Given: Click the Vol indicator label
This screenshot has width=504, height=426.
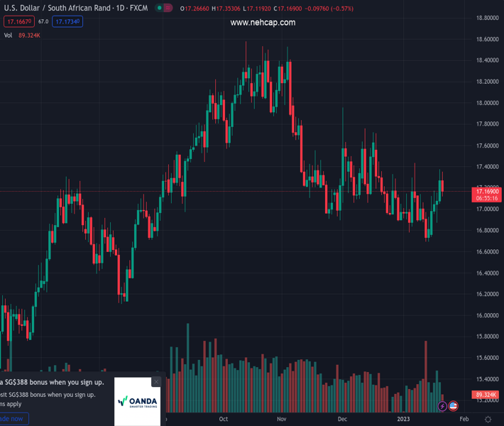Looking at the screenshot, I should point(9,35).
